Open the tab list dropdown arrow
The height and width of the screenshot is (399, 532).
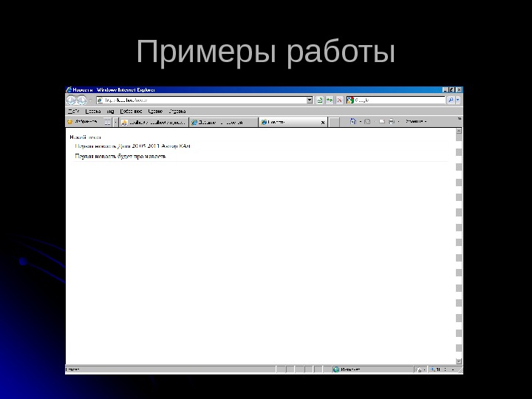pos(115,122)
